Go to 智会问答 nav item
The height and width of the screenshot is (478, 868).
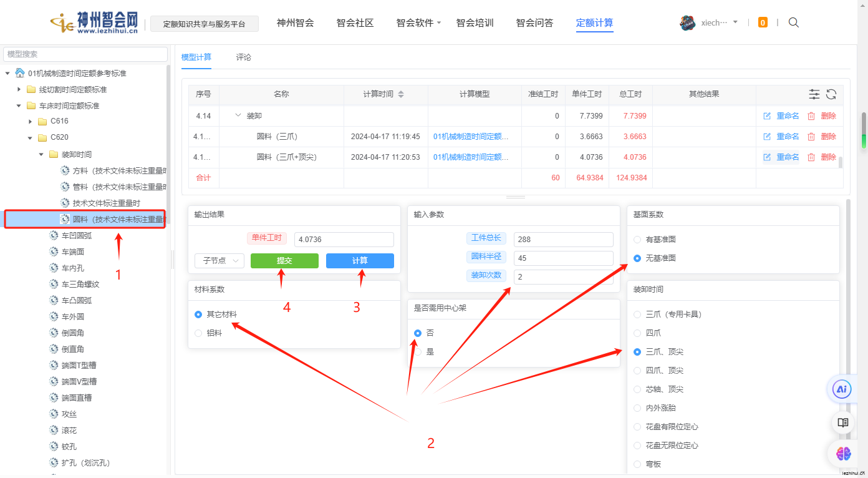(535, 23)
